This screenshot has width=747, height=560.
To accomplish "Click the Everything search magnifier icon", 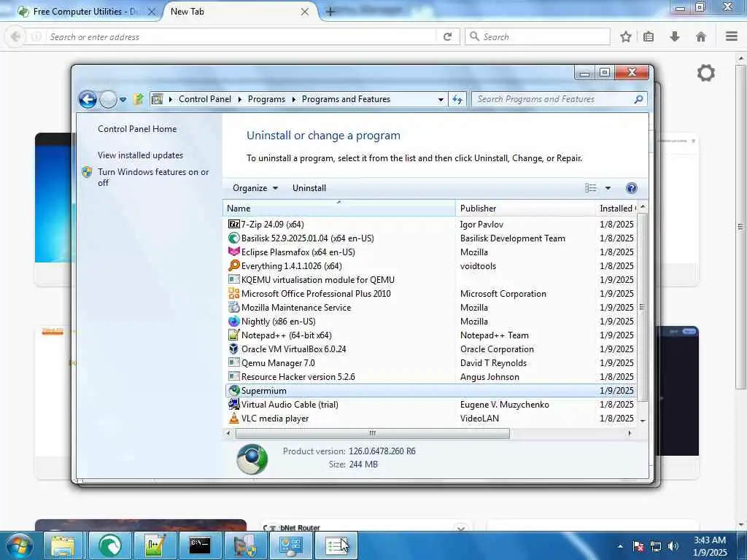I will (x=233, y=265).
